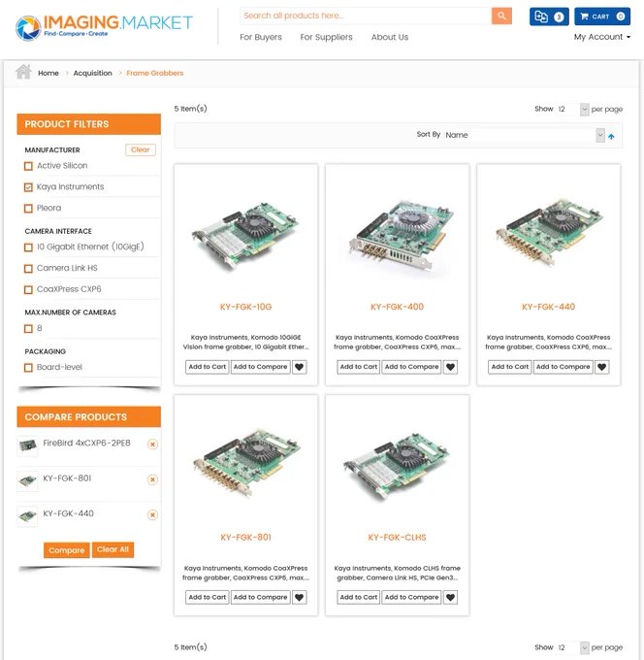
Task: Open the top Show per page dropdown
Action: [572, 109]
